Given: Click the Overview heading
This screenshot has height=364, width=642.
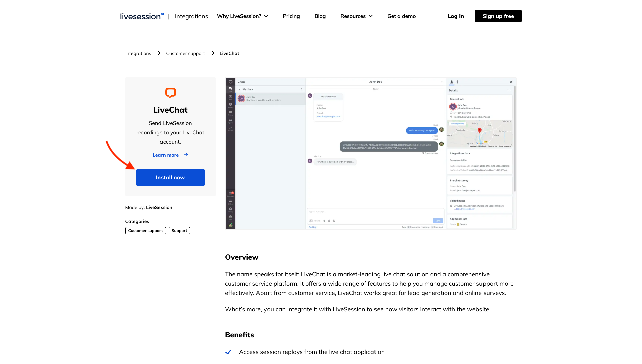Looking at the screenshot, I should click(x=242, y=257).
